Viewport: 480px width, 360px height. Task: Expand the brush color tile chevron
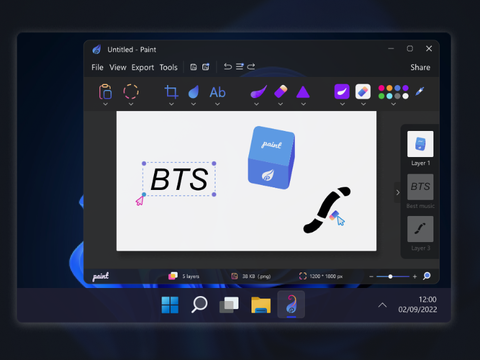point(342,104)
